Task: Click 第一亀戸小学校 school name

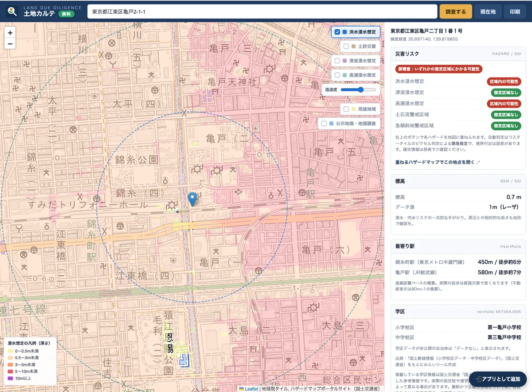Action: click(x=504, y=328)
